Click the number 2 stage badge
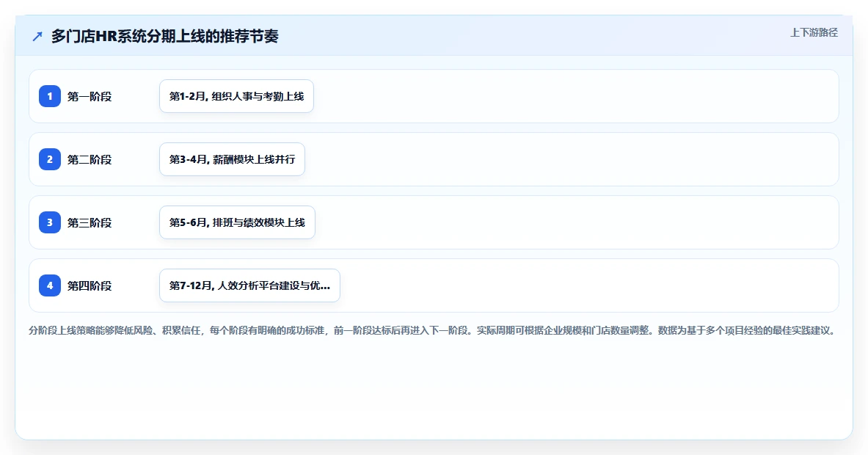 click(x=50, y=159)
